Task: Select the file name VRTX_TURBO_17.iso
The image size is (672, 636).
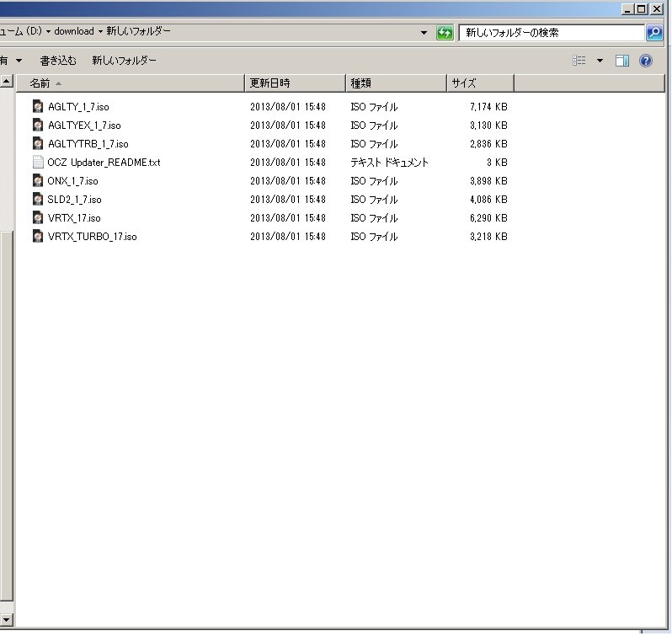Action: tap(92, 237)
